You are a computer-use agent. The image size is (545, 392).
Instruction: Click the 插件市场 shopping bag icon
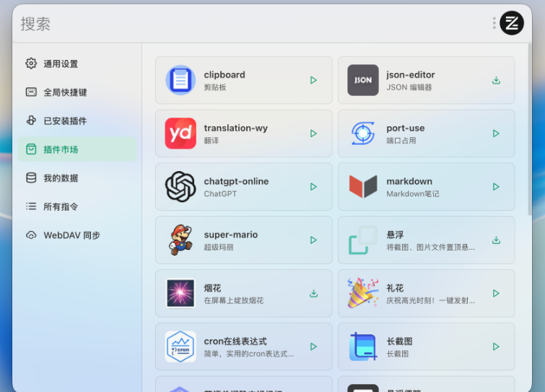tap(31, 149)
